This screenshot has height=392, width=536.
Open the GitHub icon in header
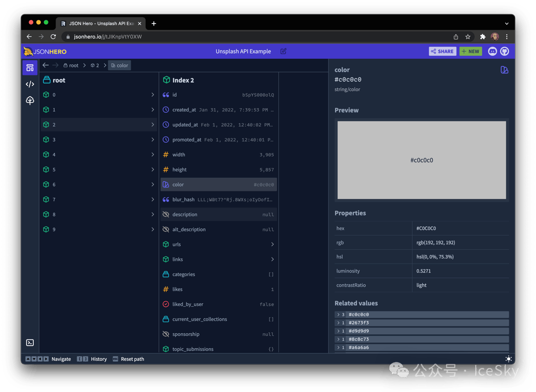coord(504,51)
